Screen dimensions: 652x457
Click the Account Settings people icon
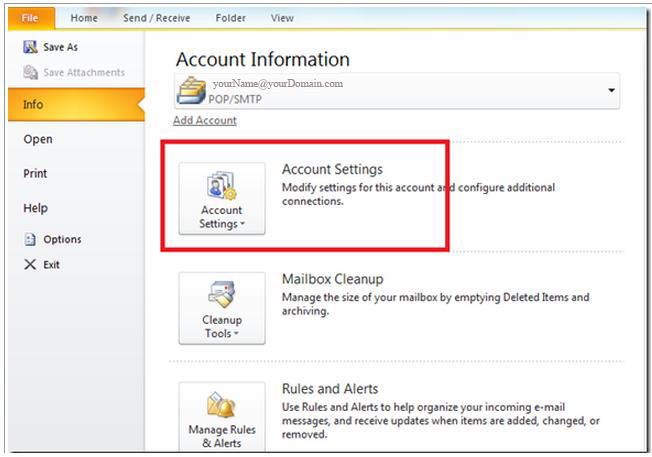pos(222,186)
